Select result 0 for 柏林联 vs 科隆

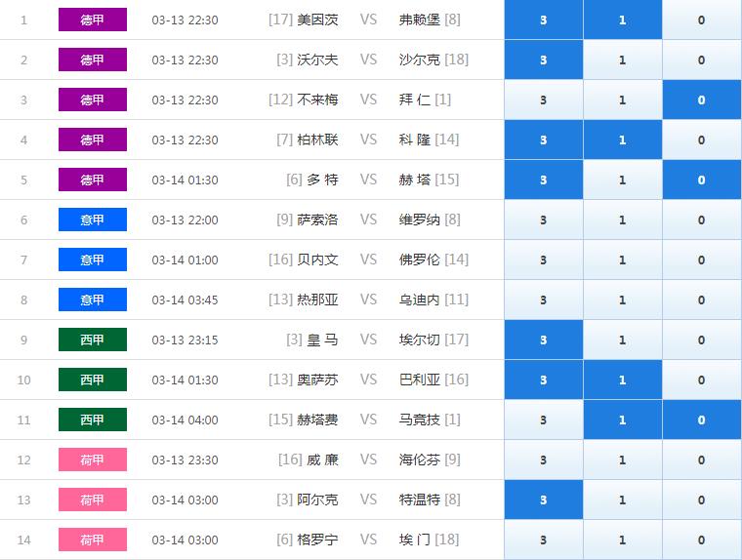pos(701,140)
